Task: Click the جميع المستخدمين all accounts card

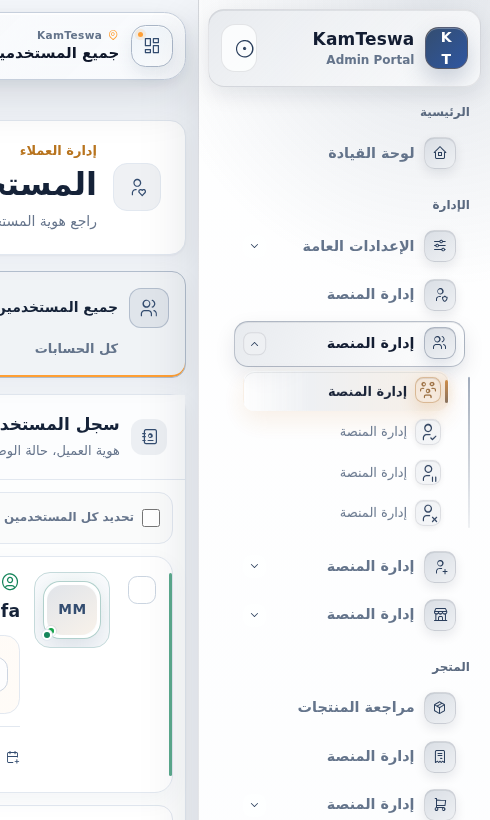Action: [92, 324]
